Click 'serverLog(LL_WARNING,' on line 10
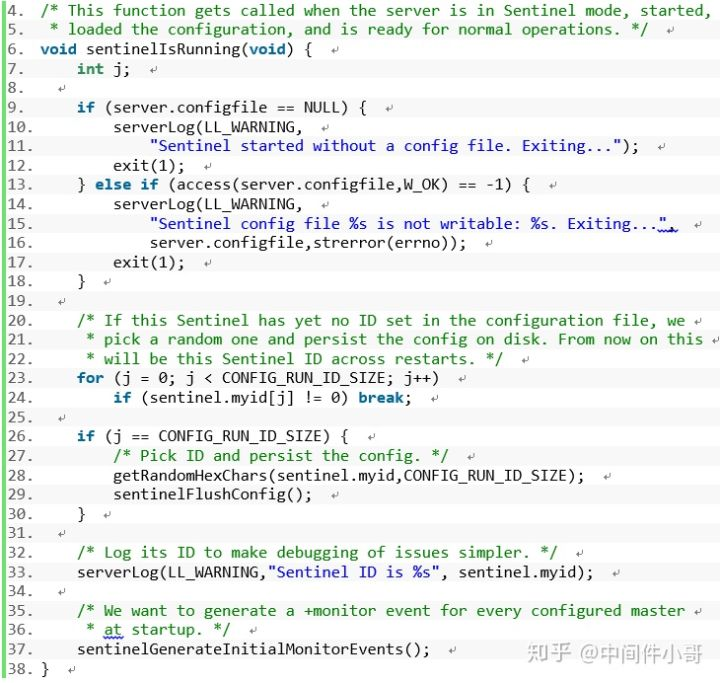The image size is (720, 683). pos(208,127)
